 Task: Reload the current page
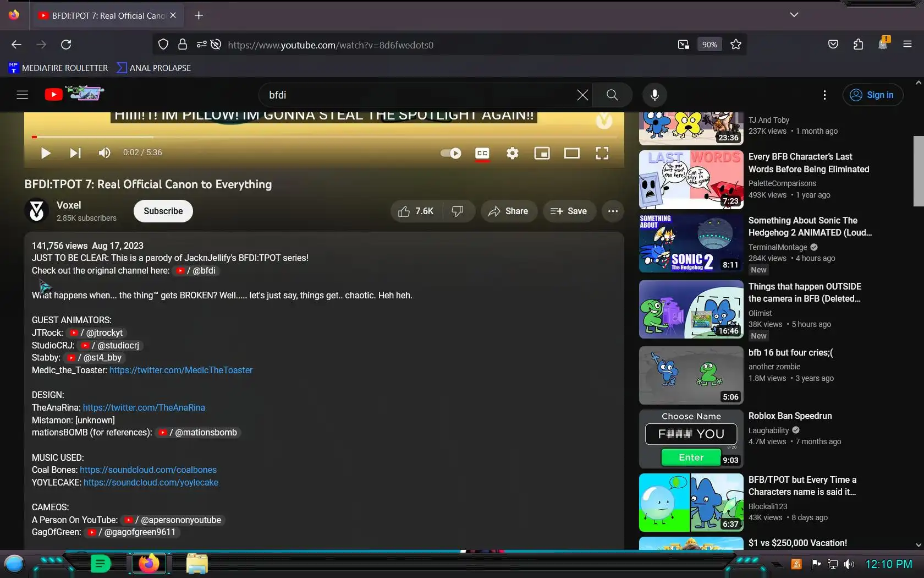point(66,45)
